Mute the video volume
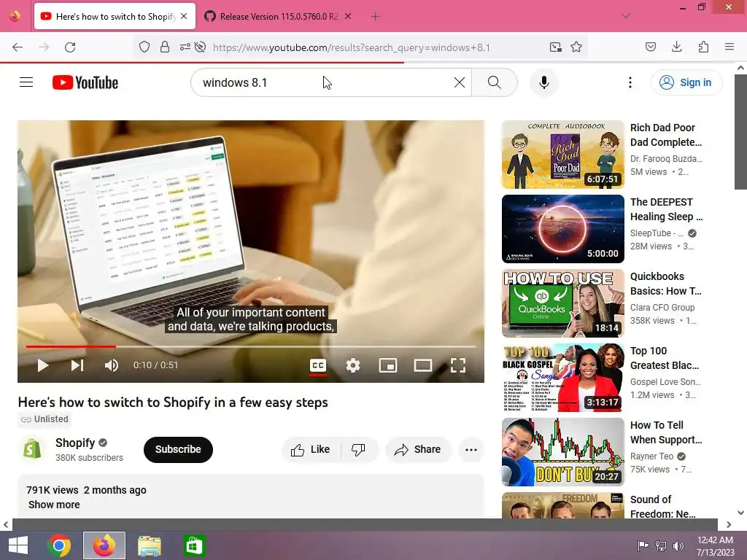 tap(112, 365)
